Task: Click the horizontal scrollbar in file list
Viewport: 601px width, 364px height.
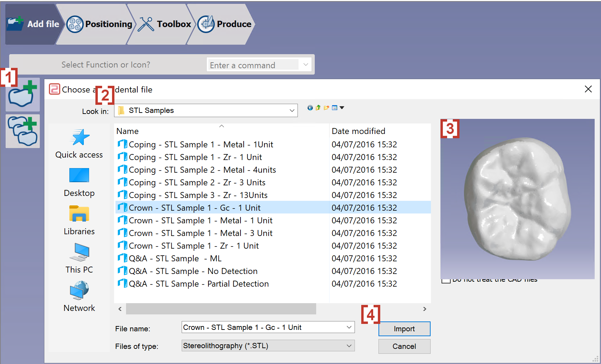Action: tap(221, 309)
